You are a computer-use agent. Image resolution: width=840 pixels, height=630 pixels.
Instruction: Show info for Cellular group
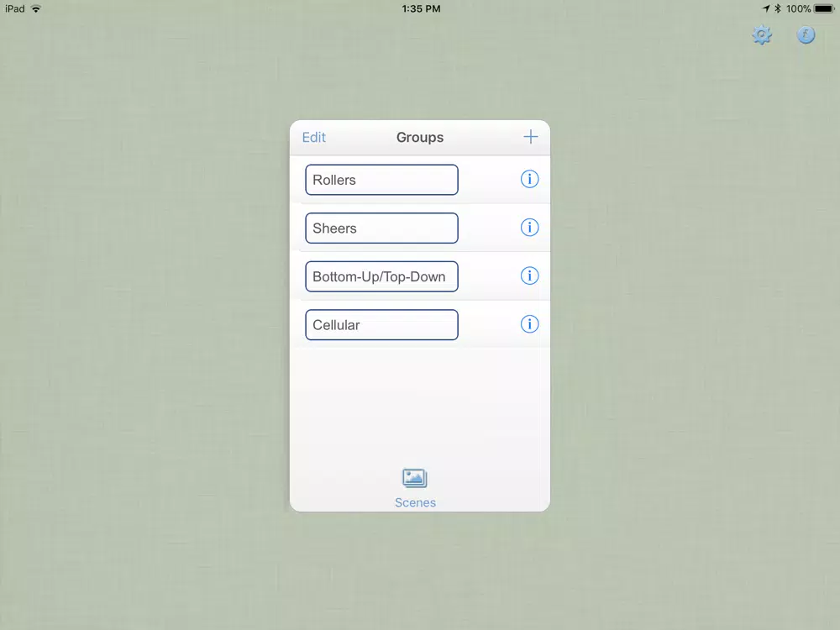click(529, 324)
